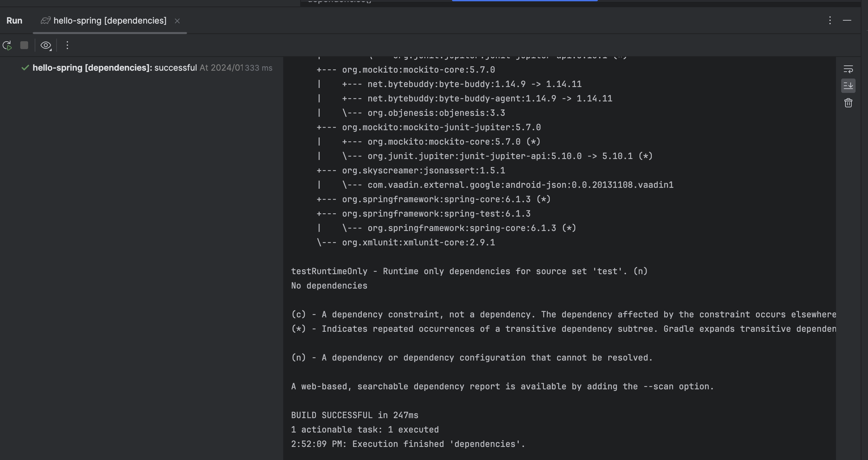The image size is (868, 460).
Task: Toggle the eye view options icon
Action: 46,45
